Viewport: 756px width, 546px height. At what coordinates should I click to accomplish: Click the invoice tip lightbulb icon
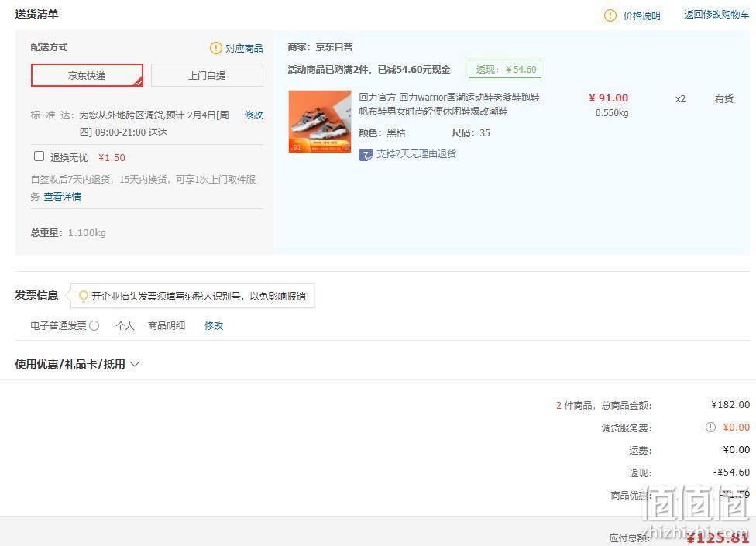pos(84,296)
